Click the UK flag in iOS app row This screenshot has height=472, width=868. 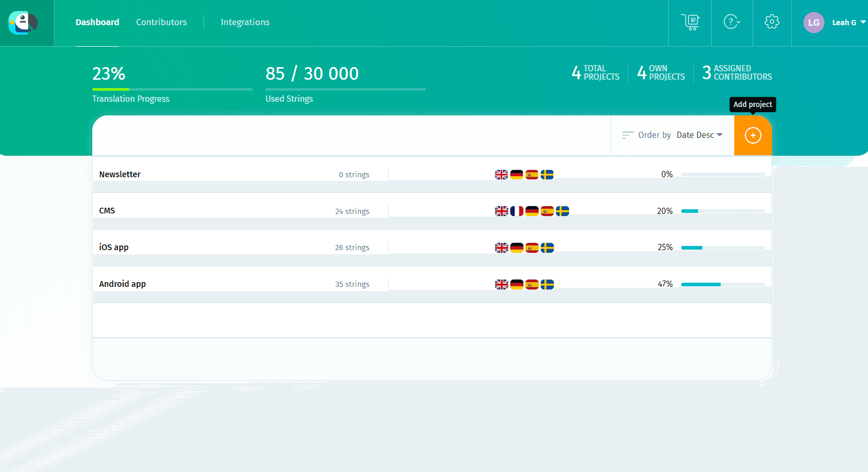click(x=501, y=248)
